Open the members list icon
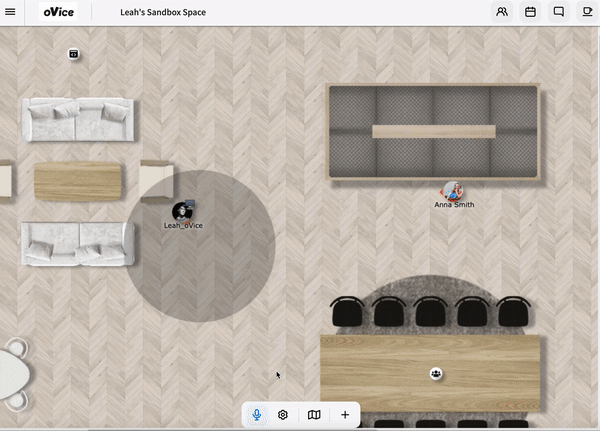The image size is (600, 431). [502, 12]
